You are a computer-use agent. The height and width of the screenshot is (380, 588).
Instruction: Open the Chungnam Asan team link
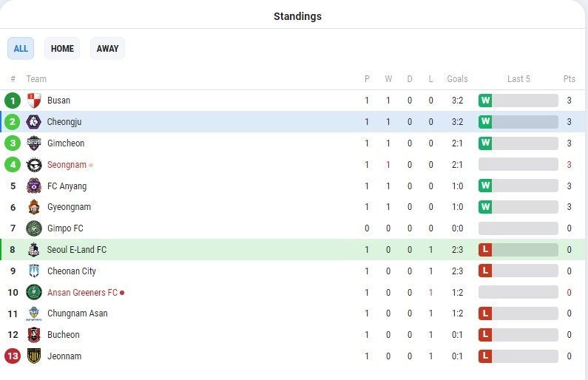pos(77,313)
